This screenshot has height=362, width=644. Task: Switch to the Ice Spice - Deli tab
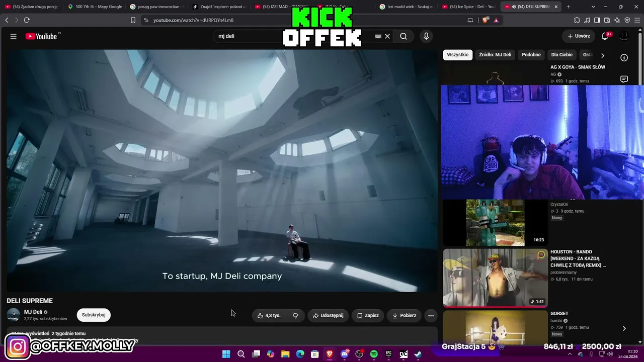tap(469, 7)
